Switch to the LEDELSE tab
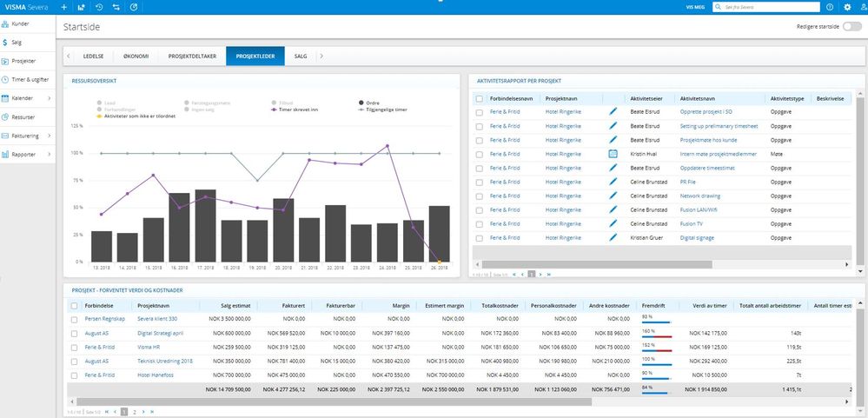 pyautogui.click(x=92, y=56)
